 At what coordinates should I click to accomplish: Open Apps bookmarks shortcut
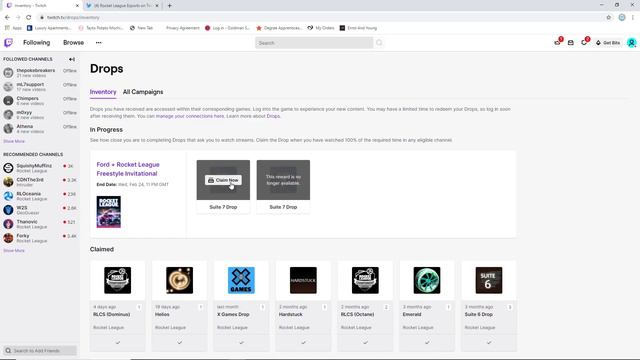13,28
